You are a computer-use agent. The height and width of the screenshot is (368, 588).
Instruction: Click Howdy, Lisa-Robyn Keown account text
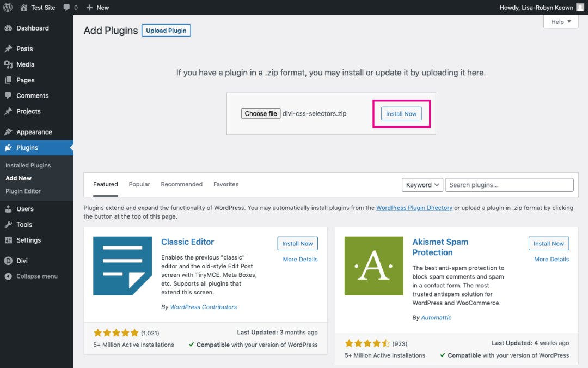[x=536, y=8]
